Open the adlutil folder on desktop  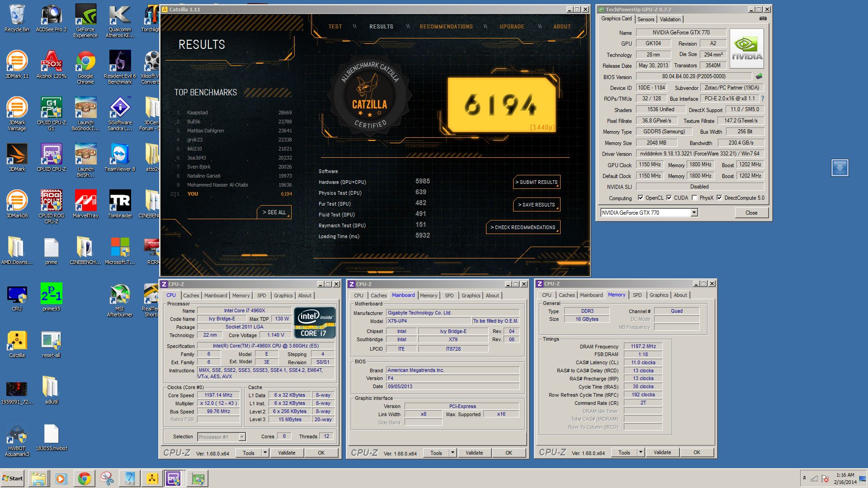pyautogui.click(x=51, y=390)
